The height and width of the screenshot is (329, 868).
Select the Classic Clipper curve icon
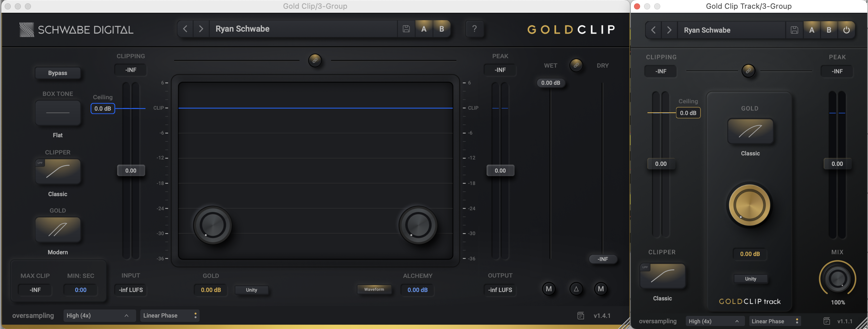point(57,171)
